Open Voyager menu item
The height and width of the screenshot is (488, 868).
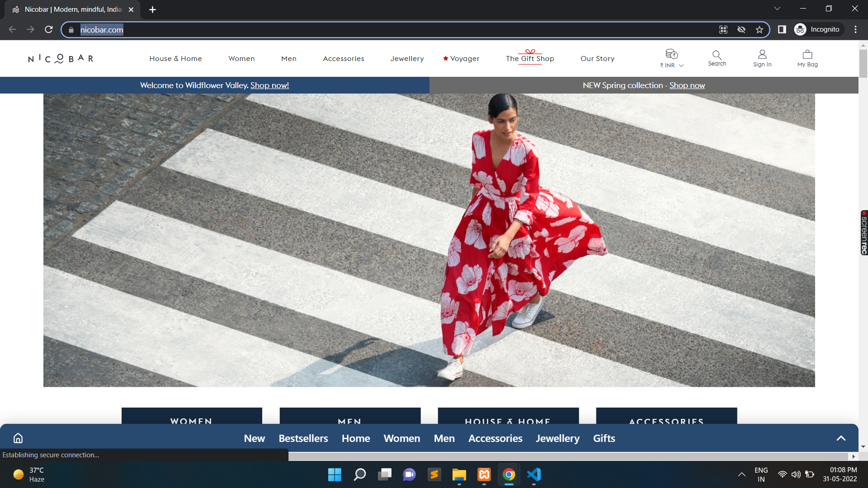[x=461, y=59]
